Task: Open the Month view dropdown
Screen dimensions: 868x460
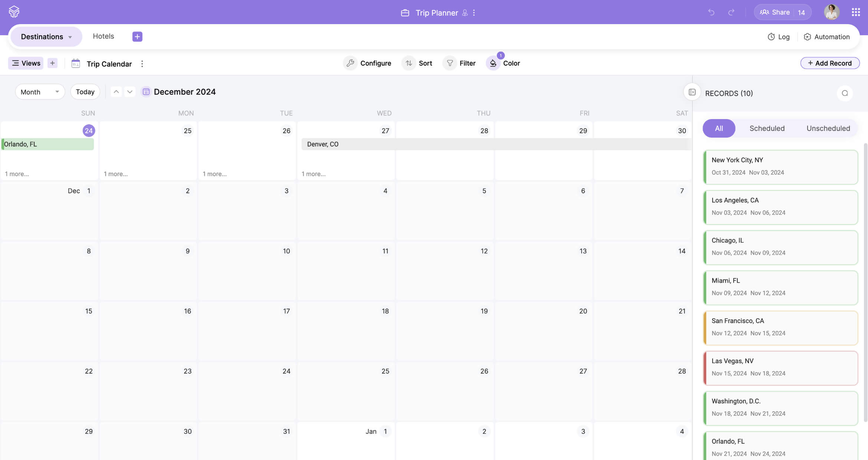Action: [40, 92]
